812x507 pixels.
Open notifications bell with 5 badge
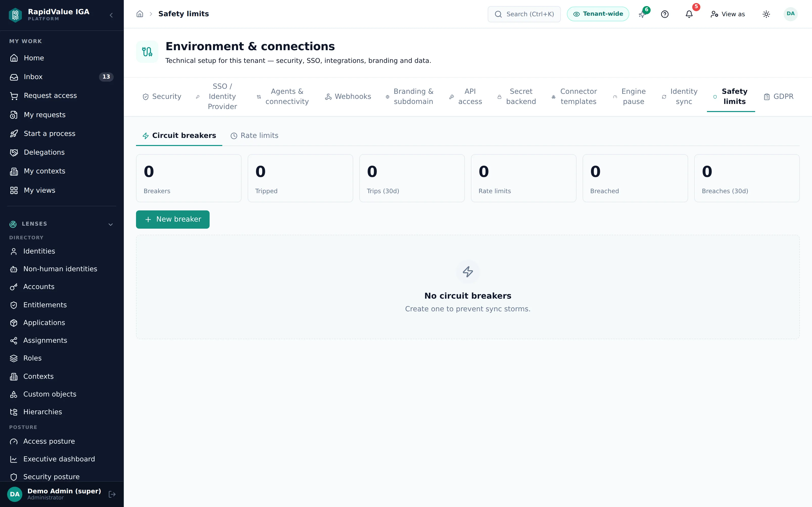[x=689, y=14]
